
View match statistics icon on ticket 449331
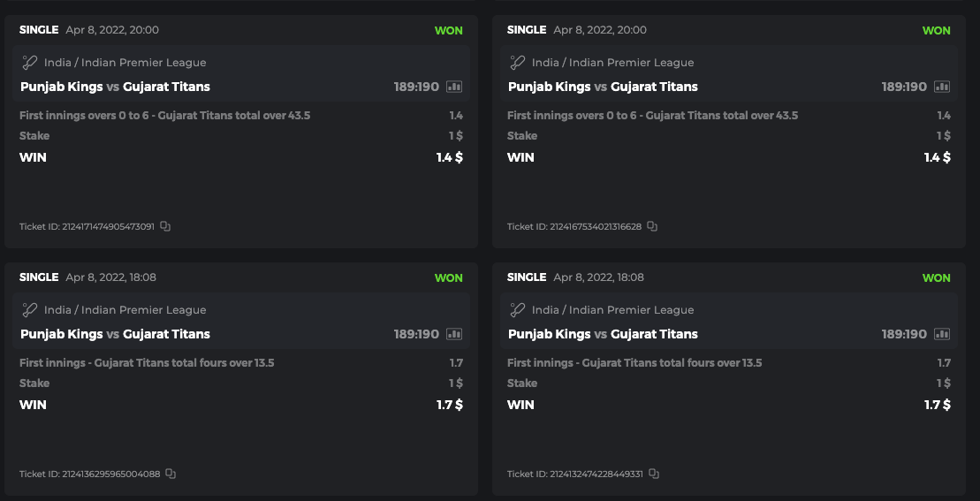click(942, 334)
